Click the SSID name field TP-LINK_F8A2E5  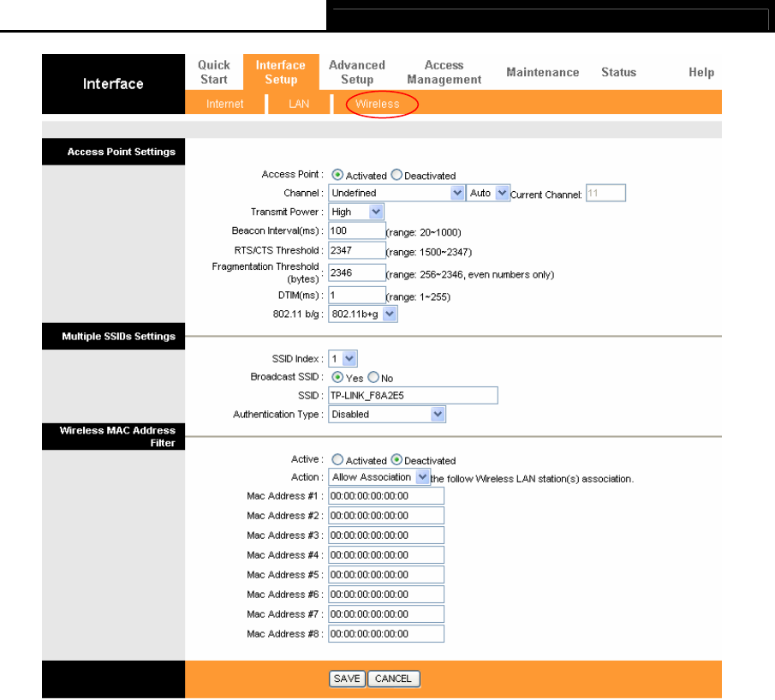[414, 396]
